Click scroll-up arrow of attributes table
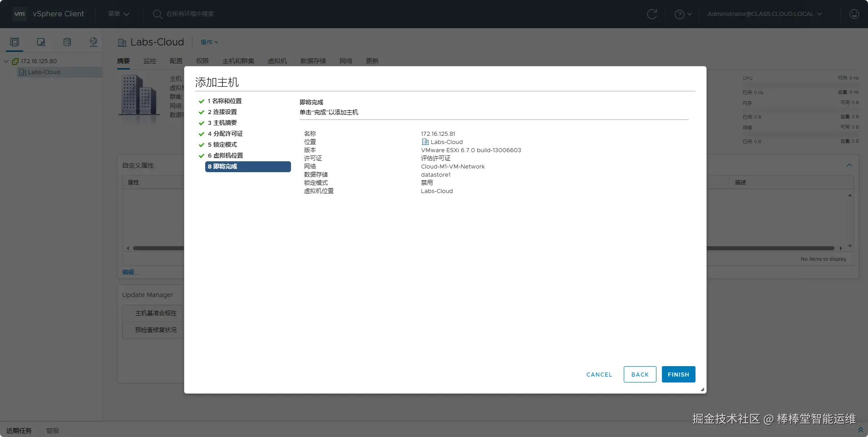 (x=850, y=195)
